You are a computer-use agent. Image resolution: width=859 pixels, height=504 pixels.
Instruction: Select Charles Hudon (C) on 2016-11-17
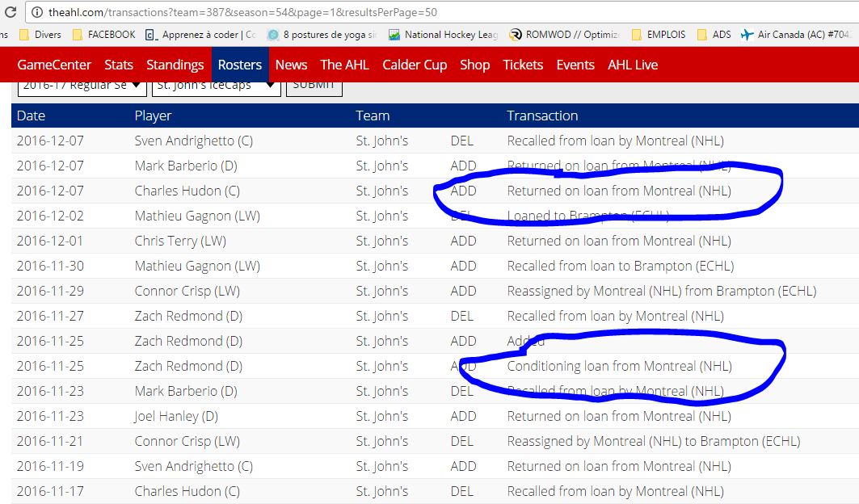(187, 491)
